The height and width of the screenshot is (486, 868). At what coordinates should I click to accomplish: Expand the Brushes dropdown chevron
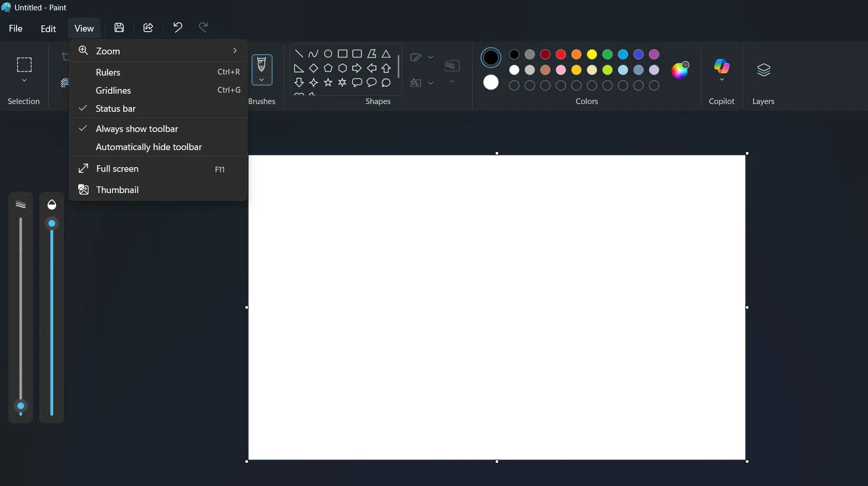[262, 80]
